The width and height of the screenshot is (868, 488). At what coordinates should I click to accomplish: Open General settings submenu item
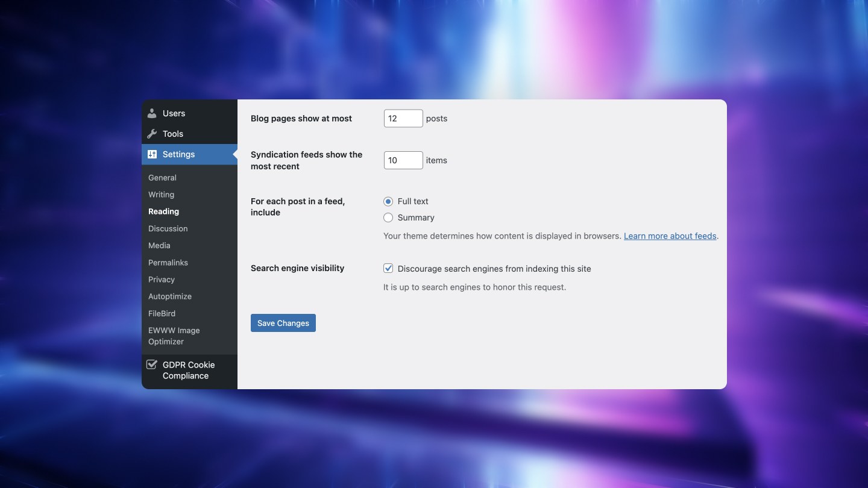point(162,178)
